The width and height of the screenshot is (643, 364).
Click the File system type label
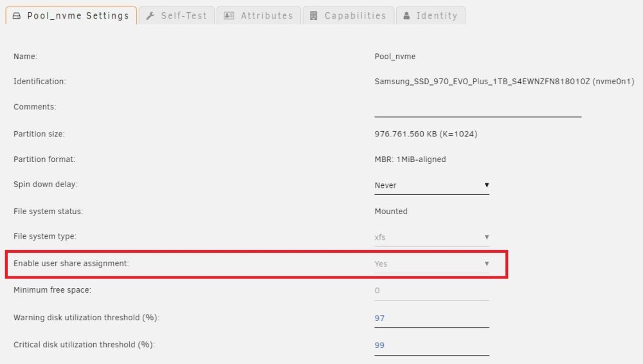45,237
